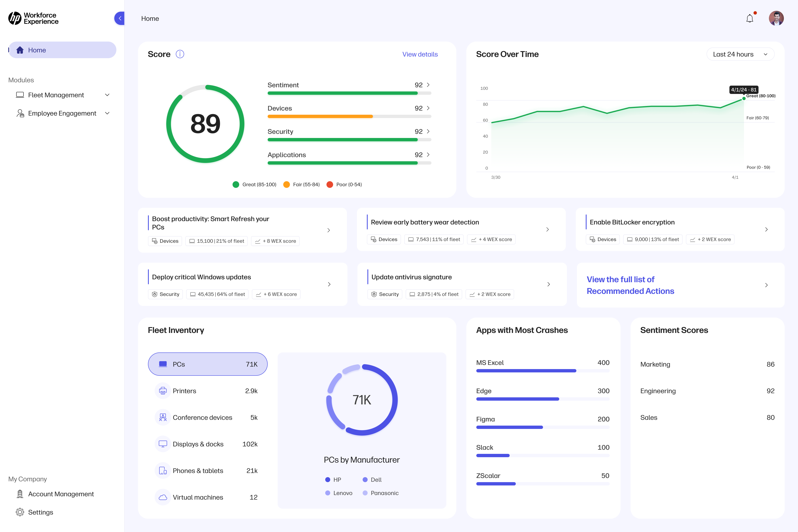
Task: Open Enable BitLocker encryption title
Action: click(x=632, y=222)
